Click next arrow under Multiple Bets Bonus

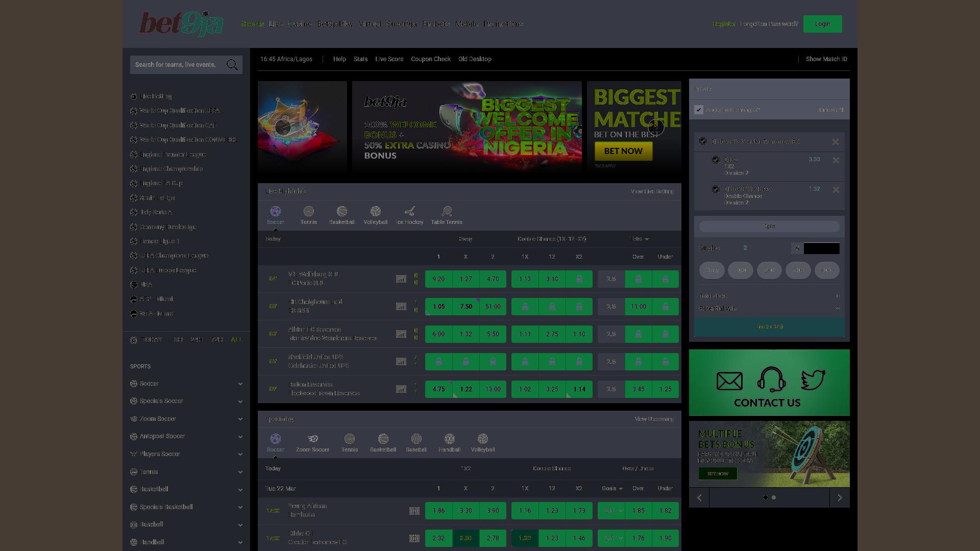pos(840,497)
